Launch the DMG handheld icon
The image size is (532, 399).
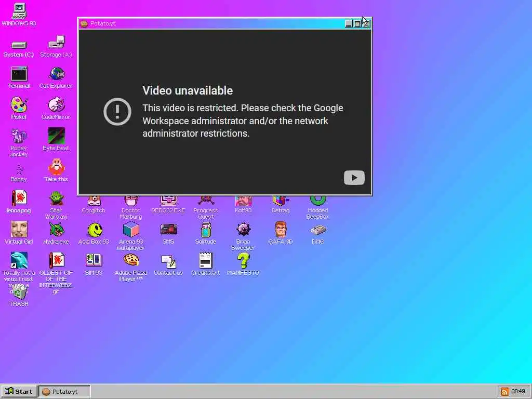point(317,231)
